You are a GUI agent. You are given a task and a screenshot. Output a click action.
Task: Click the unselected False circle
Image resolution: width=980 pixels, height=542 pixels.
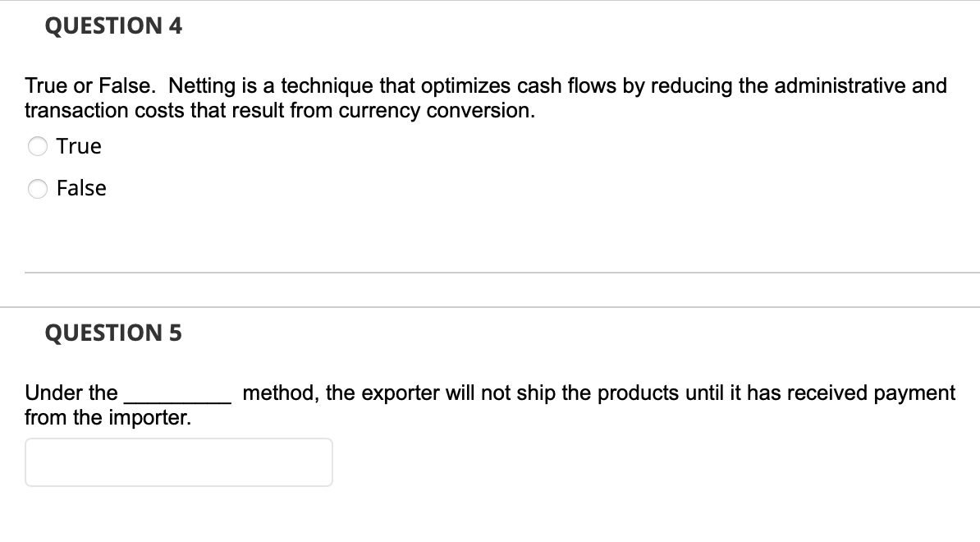pos(37,188)
